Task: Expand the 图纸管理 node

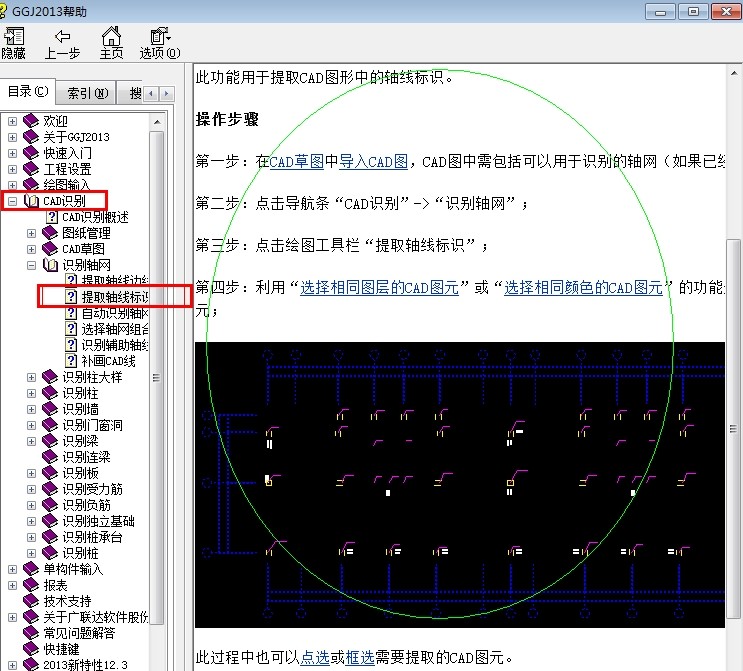Action: tap(31, 233)
